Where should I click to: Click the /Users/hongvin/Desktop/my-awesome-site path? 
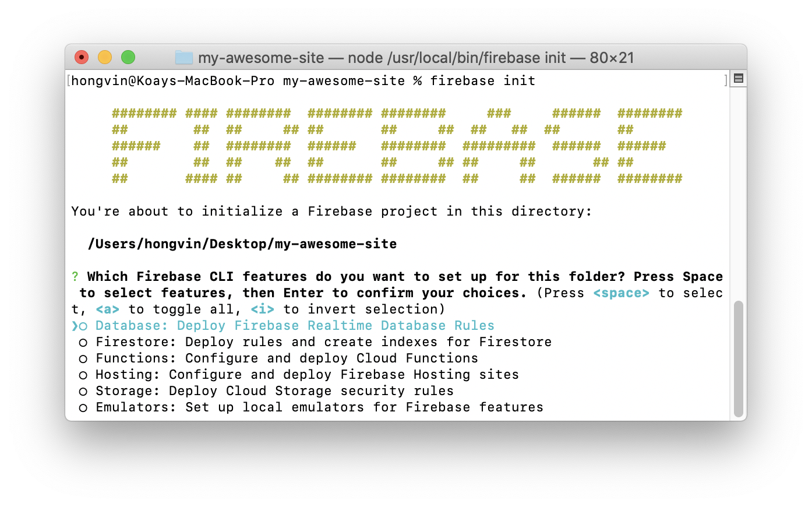coord(242,244)
